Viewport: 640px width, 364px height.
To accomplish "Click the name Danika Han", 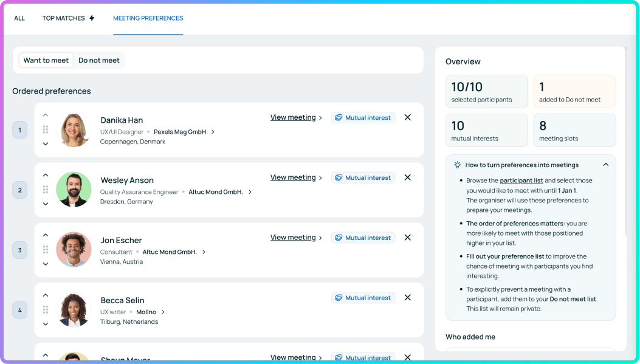I will pyautogui.click(x=122, y=120).
